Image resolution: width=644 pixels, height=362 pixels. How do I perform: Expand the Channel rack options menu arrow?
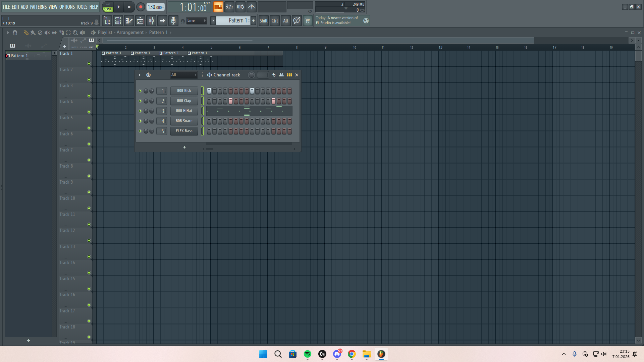pyautogui.click(x=140, y=75)
